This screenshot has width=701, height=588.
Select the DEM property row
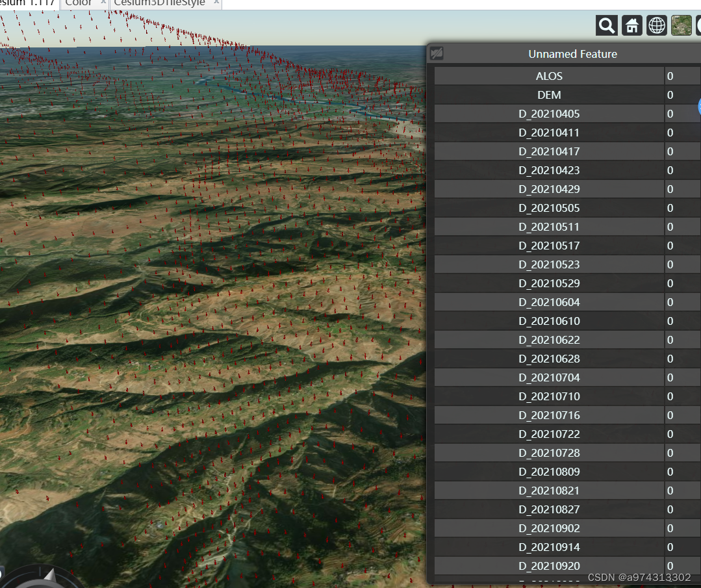pos(567,95)
